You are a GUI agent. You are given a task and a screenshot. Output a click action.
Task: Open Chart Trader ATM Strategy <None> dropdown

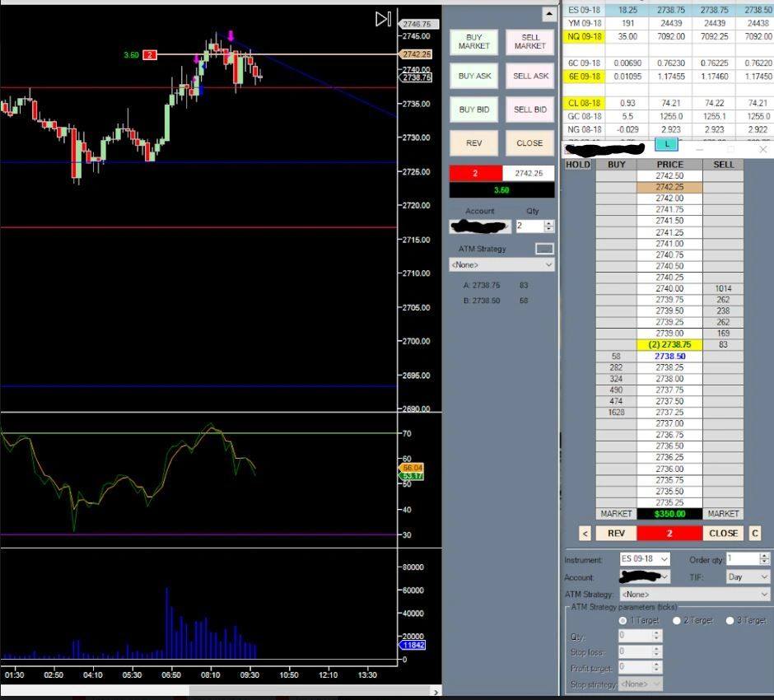(x=501, y=265)
